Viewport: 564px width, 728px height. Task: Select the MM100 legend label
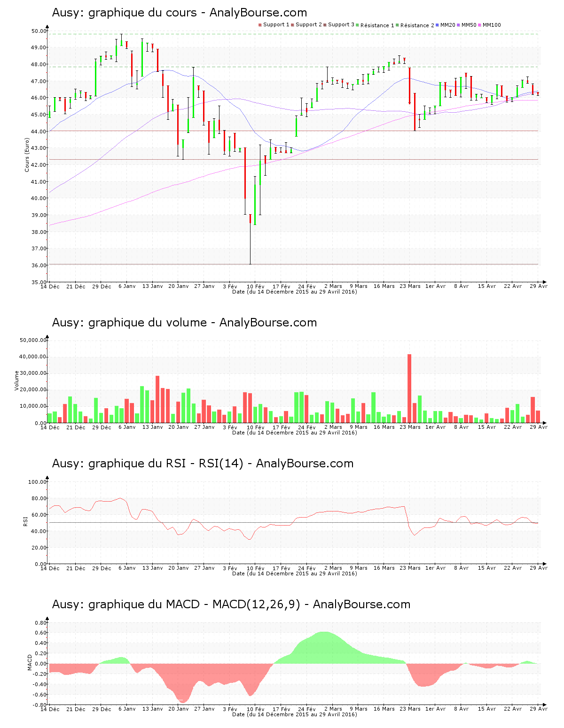492,25
